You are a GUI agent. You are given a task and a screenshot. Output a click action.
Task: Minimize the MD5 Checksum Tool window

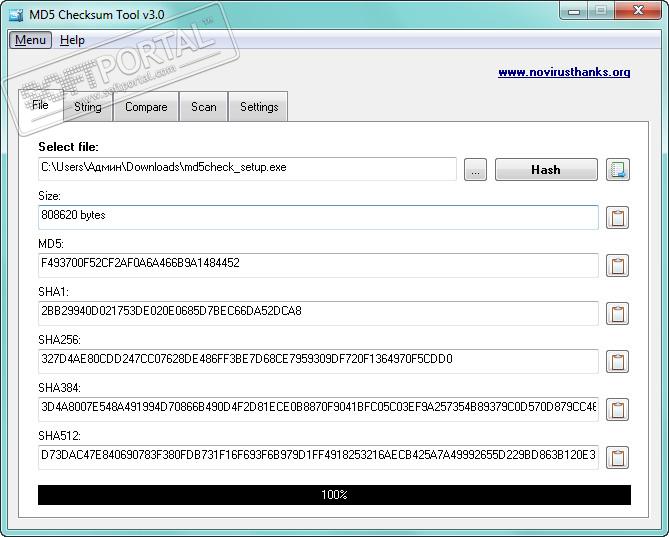(574, 11)
